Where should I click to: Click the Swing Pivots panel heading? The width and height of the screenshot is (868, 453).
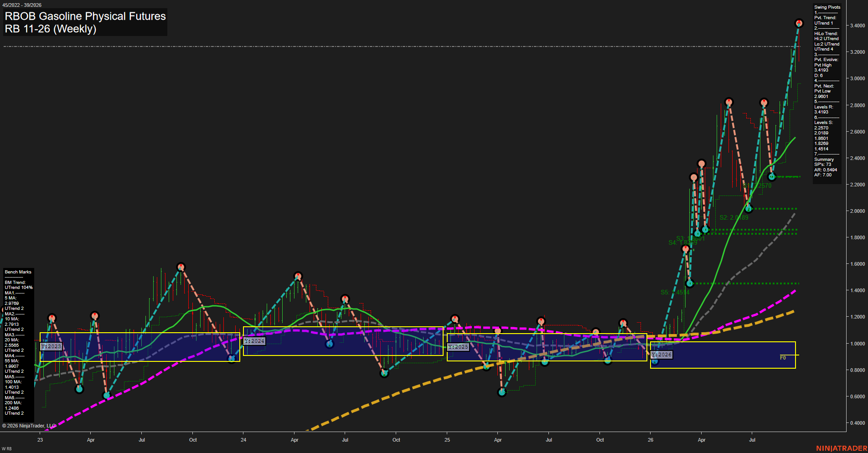point(827,7)
